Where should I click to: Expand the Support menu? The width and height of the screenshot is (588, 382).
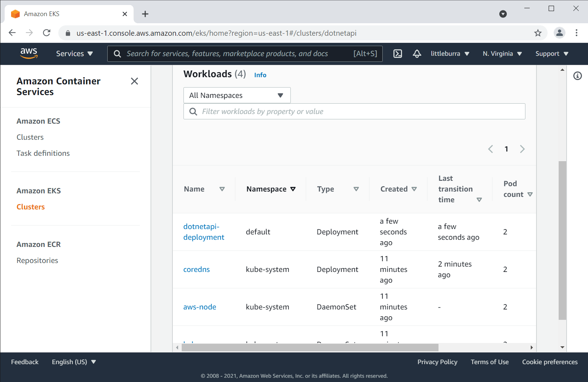552,54
